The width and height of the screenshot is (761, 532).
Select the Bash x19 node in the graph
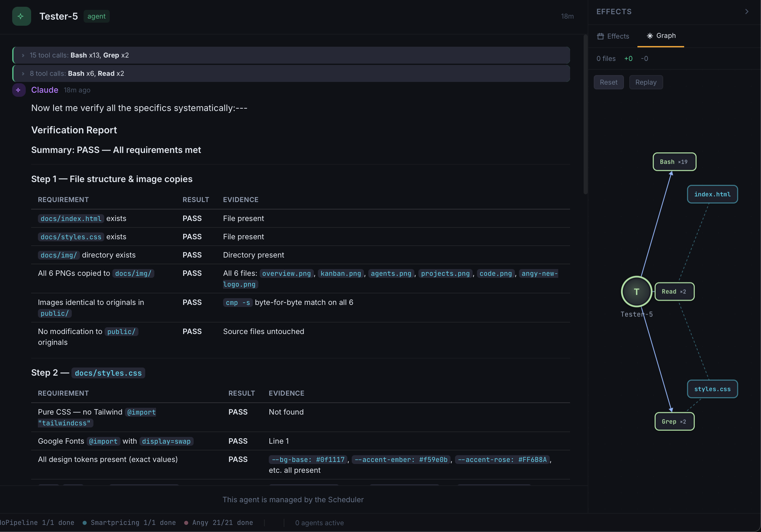[x=674, y=161]
